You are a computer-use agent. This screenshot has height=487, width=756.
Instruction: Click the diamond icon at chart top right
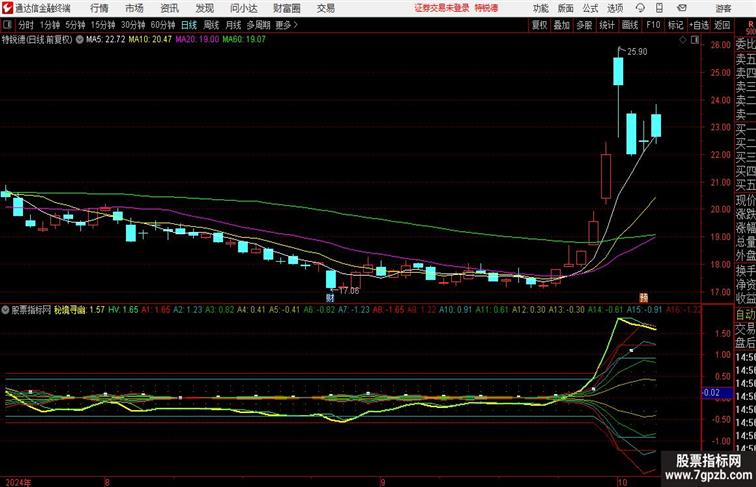683,40
